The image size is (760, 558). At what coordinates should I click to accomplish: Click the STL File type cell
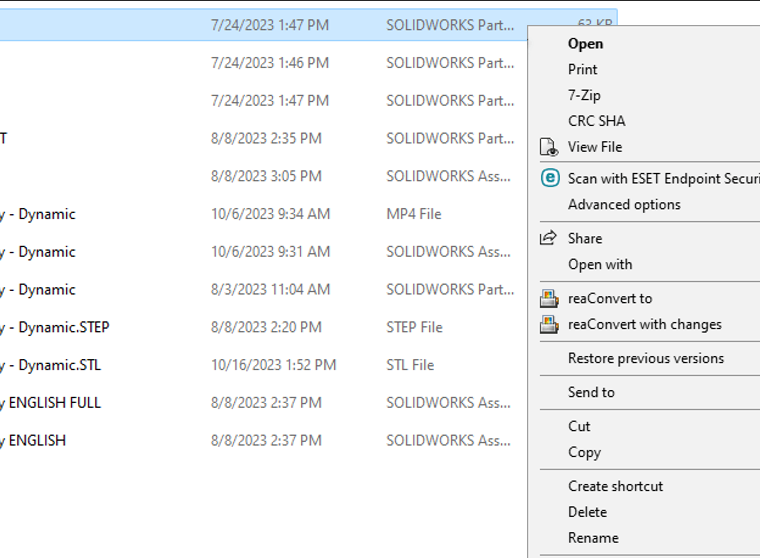410,365
